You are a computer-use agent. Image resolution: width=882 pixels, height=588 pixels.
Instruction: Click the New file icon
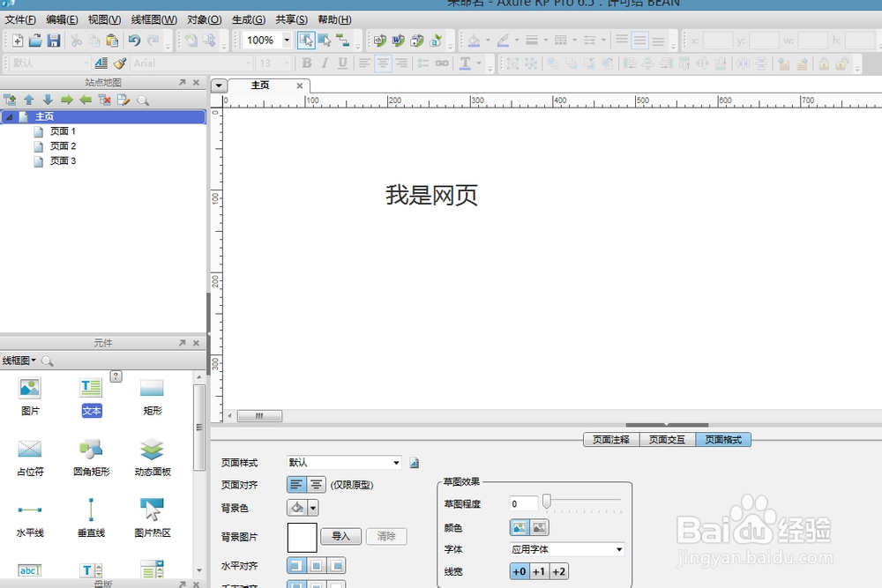pyautogui.click(x=18, y=41)
